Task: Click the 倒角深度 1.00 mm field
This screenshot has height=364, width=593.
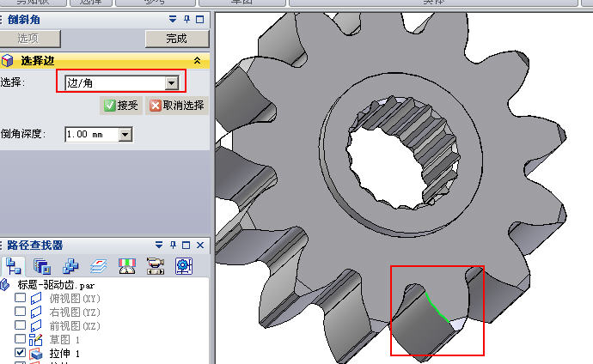Action: tap(92, 135)
